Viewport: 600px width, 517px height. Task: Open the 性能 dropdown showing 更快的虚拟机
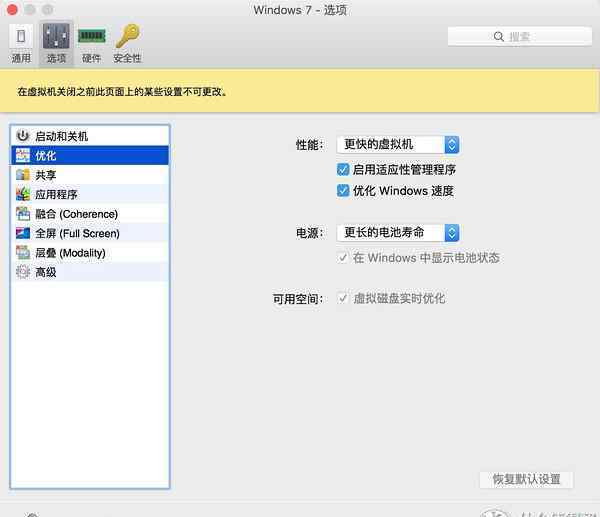(x=398, y=145)
